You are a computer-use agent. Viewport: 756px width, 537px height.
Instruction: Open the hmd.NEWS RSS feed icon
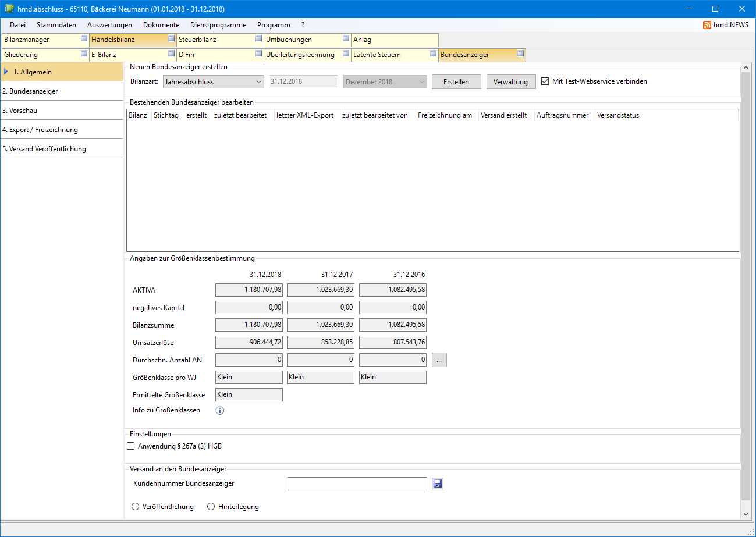[x=707, y=25]
